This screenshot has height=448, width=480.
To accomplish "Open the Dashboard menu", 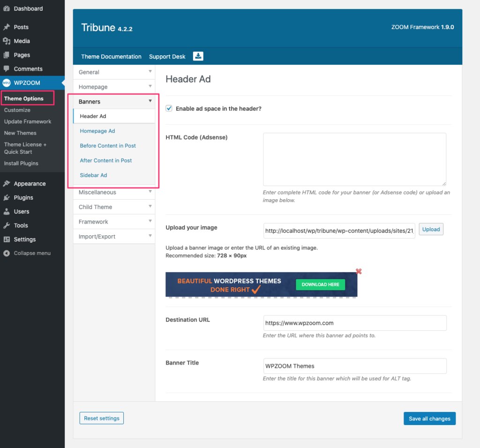I will point(28,8).
